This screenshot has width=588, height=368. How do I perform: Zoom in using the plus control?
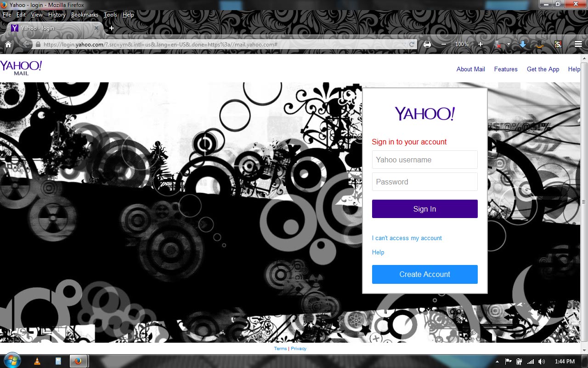481,44
